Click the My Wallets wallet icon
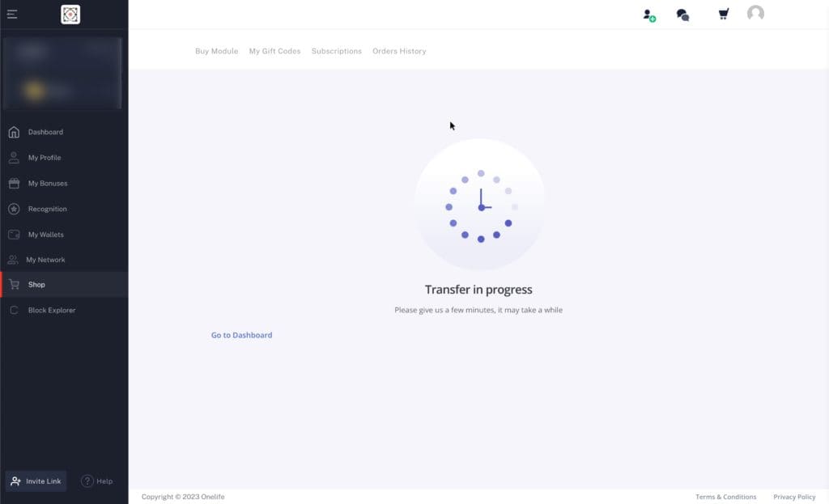This screenshot has height=504, width=829. [14, 235]
